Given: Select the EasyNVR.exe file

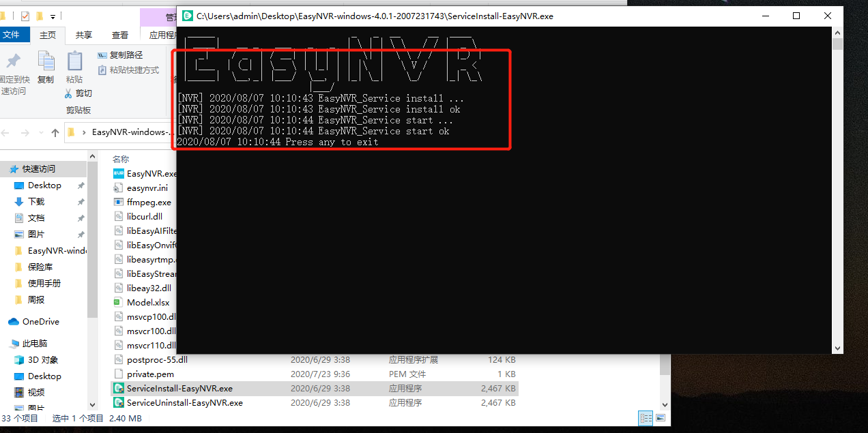Looking at the screenshot, I should [145, 174].
